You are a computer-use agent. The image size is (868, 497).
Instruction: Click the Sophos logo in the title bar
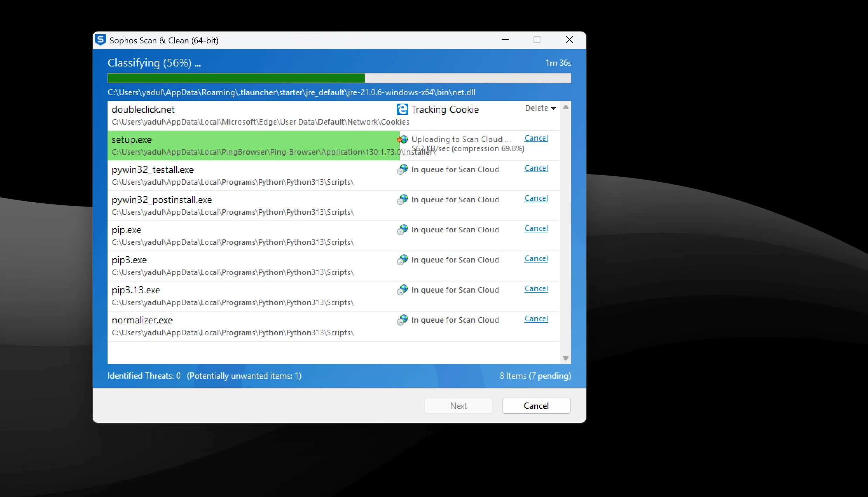click(101, 40)
